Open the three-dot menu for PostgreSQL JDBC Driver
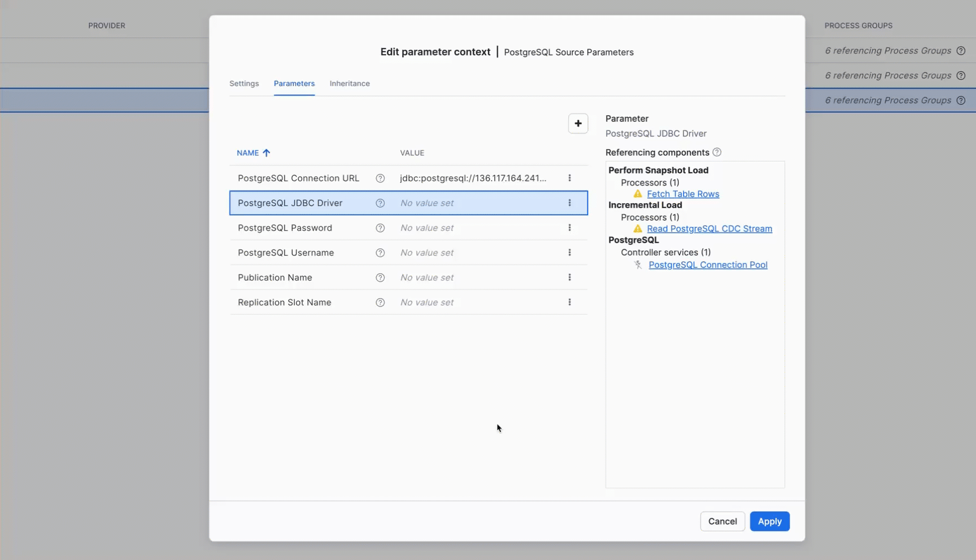Viewport: 976px width, 560px height. (x=569, y=203)
